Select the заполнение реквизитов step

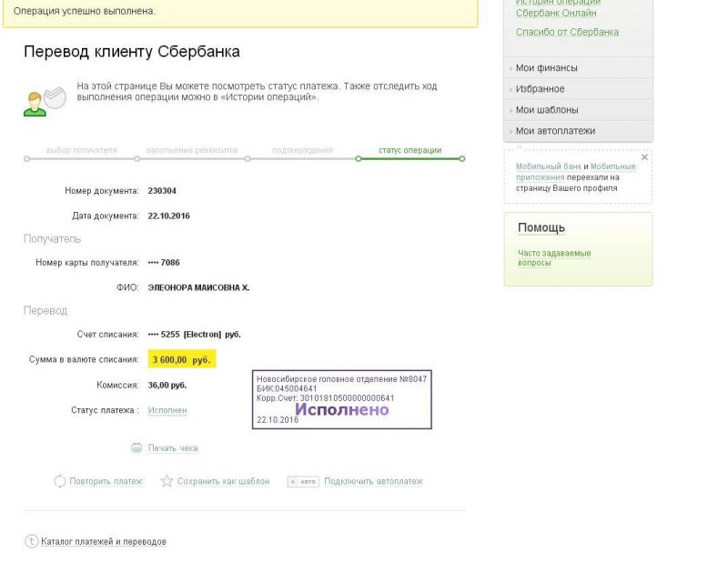click(x=192, y=150)
